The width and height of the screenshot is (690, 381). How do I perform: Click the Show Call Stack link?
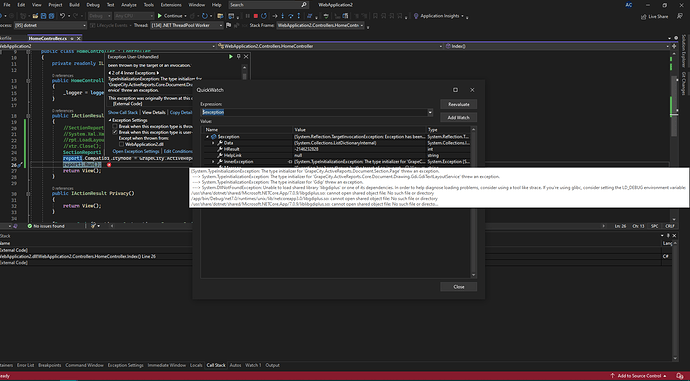coord(123,113)
